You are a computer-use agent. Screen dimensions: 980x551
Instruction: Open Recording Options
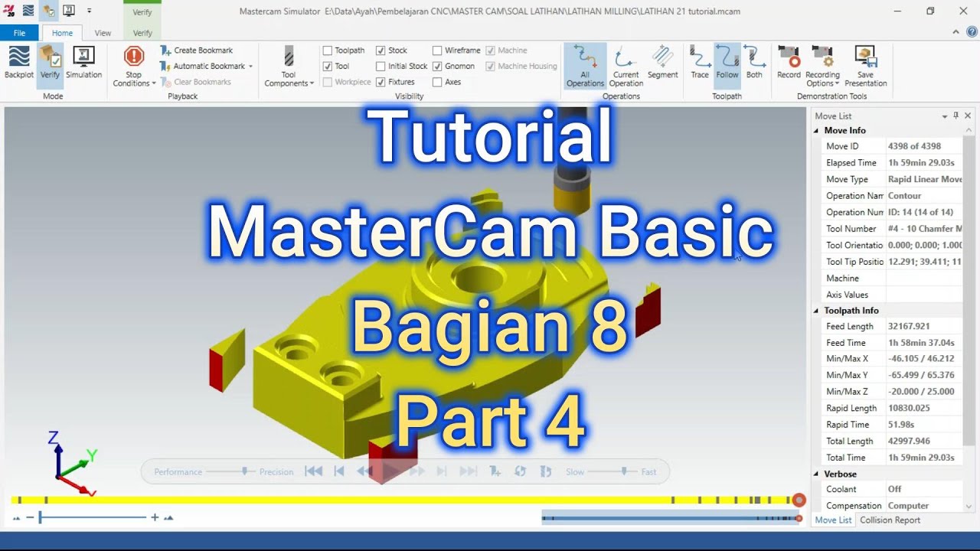[x=822, y=67]
